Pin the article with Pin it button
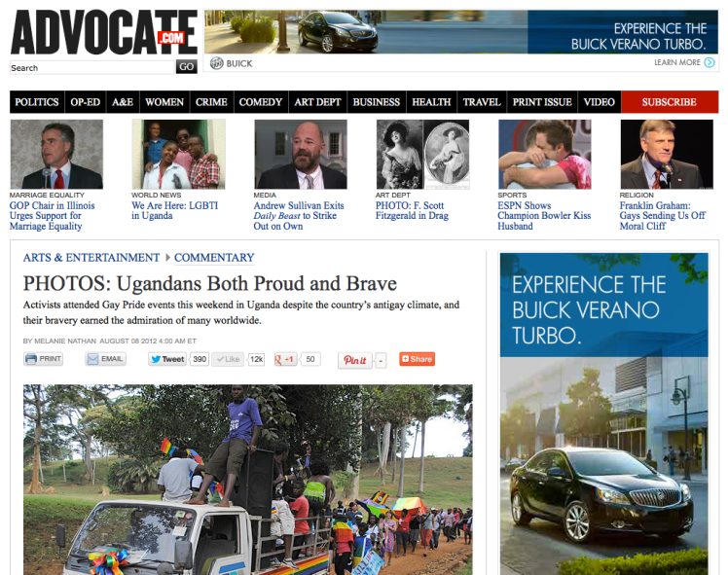 click(x=355, y=360)
